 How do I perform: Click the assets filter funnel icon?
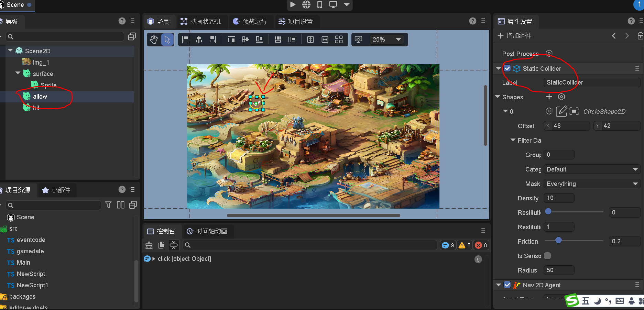(x=108, y=205)
